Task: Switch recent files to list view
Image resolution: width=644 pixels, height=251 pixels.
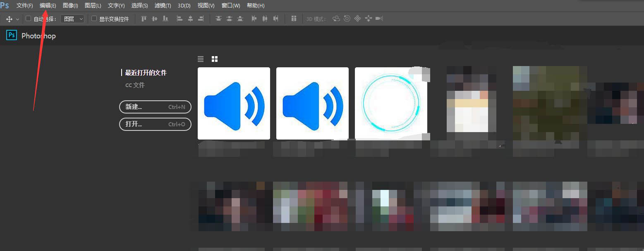Action: coord(201,59)
